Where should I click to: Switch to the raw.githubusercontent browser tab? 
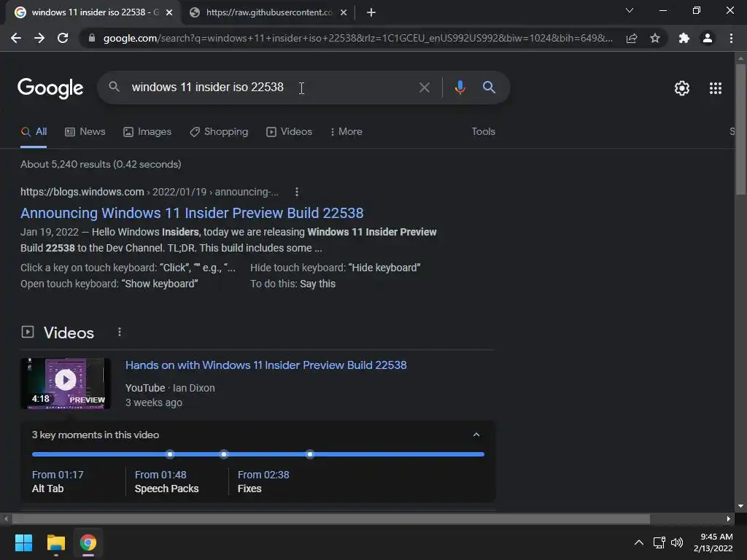coord(268,13)
